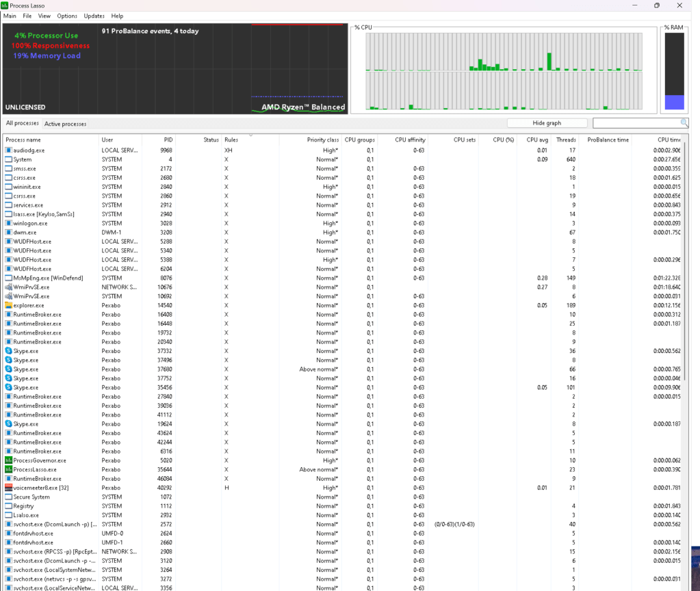Switch to the All processes tab
Screen dimensions: 700x591
[x=23, y=123]
